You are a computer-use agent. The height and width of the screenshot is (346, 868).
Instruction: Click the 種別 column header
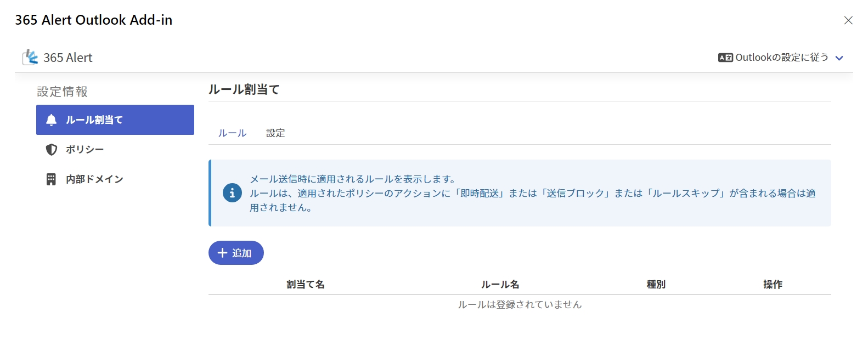point(656,285)
